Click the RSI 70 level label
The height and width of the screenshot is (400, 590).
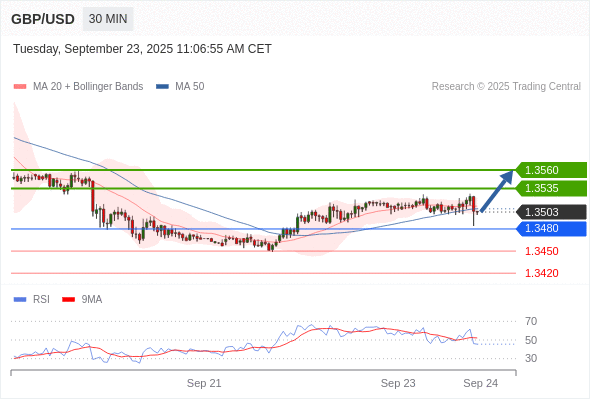pyautogui.click(x=531, y=321)
